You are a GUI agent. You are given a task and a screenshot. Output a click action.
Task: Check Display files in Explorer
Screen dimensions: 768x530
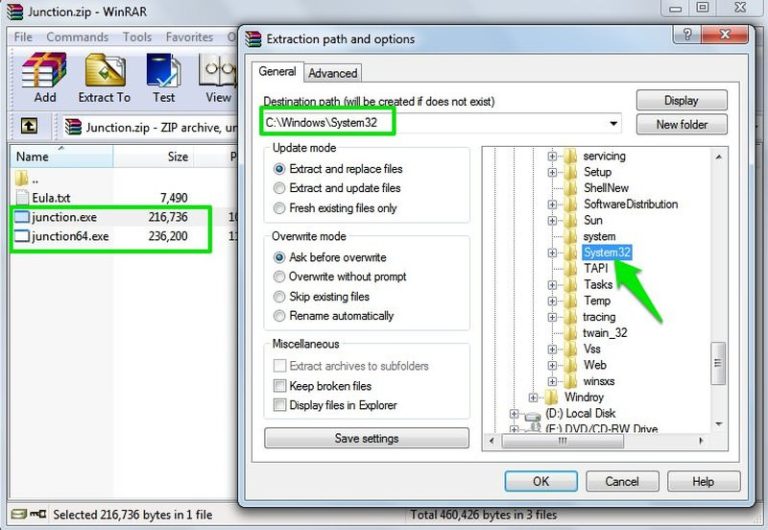pos(336,405)
